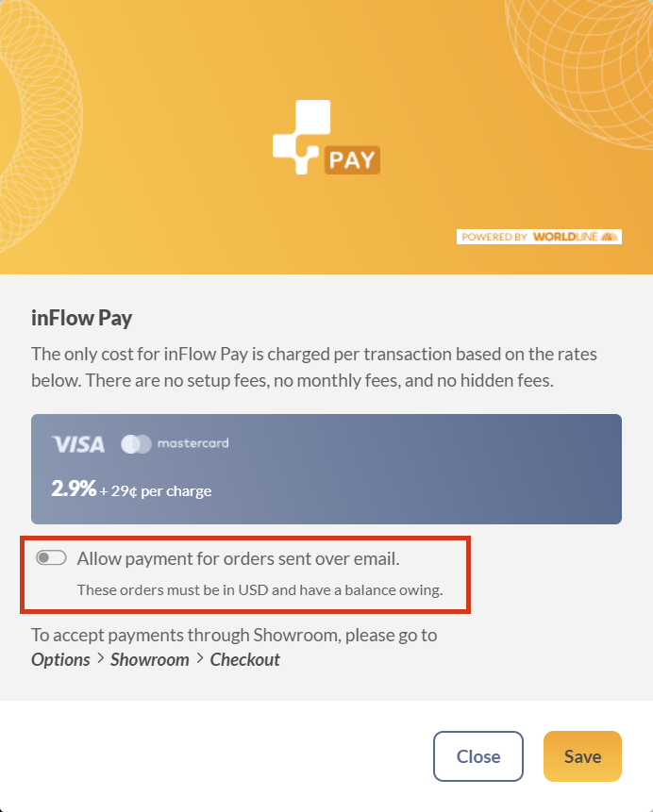Click the Worldline wave icon

(x=610, y=237)
